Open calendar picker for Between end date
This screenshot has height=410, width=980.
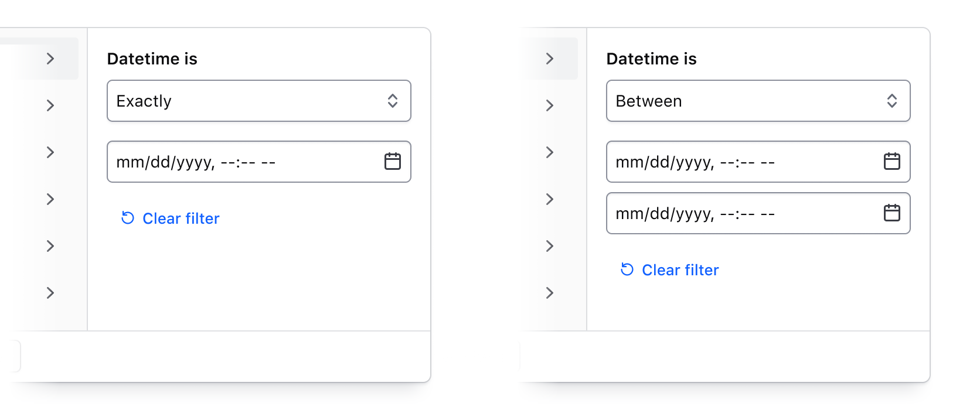click(x=891, y=213)
